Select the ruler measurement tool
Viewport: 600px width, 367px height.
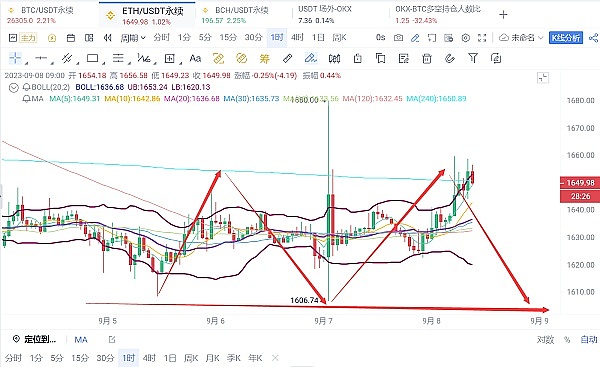coord(287,58)
